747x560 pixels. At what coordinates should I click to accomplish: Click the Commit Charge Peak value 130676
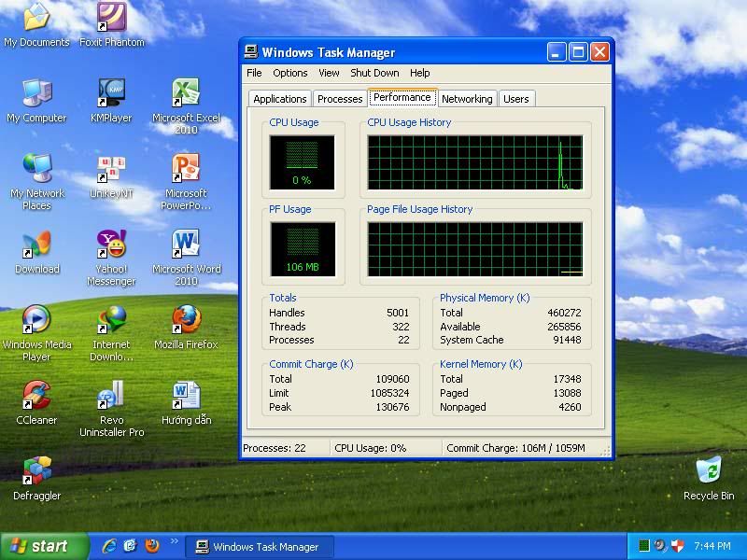pyautogui.click(x=392, y=407)
